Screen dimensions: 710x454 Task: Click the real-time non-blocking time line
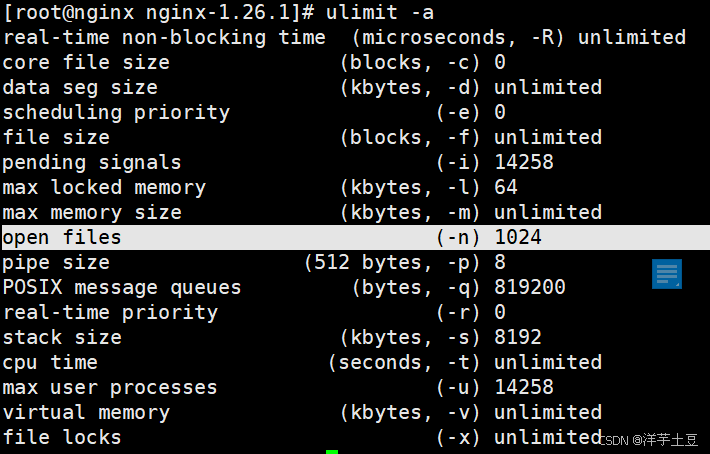344,37
